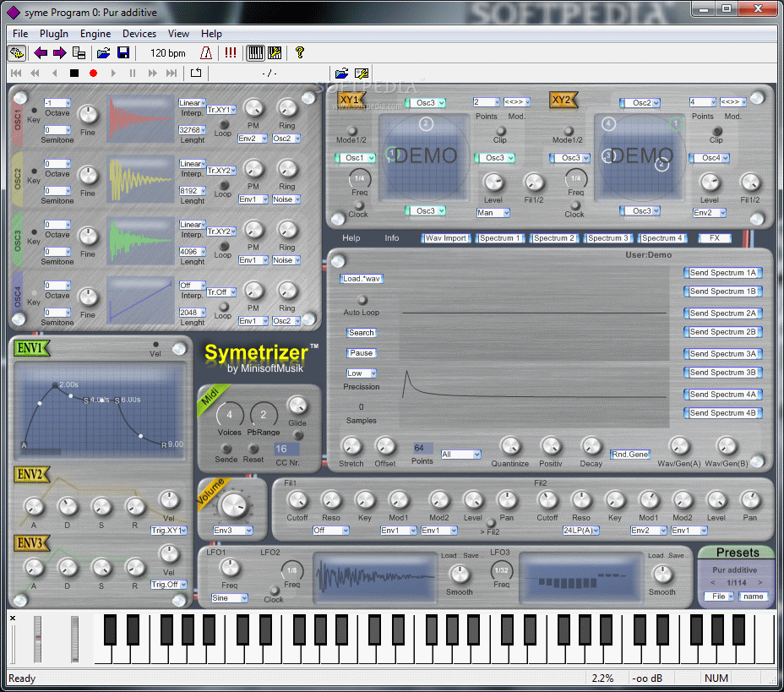Toggle the XY1 Mode1/2 switch

coord(352,130)
